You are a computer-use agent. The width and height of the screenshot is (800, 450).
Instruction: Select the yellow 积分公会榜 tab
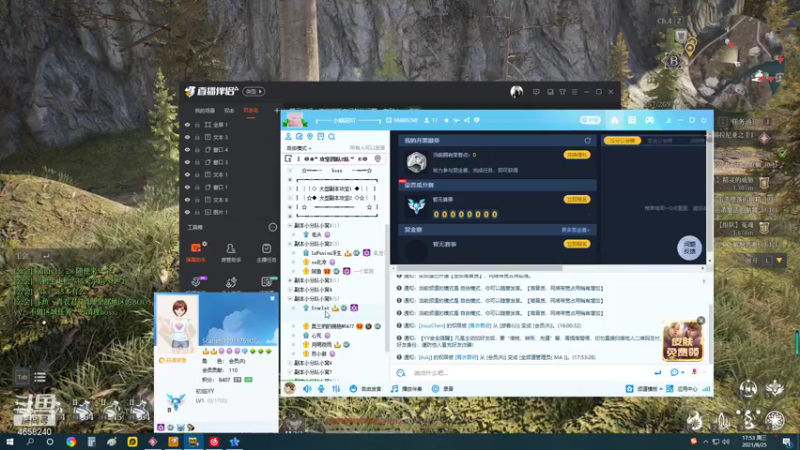click(622, 140)
